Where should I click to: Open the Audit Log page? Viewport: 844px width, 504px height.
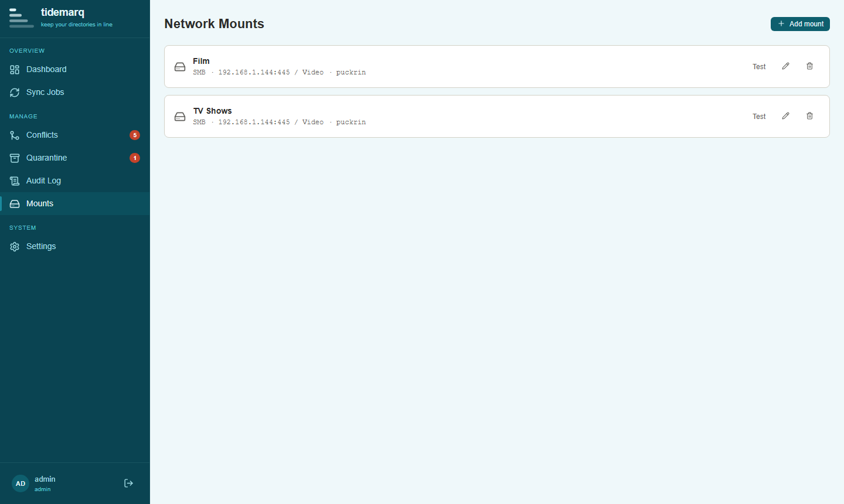(x=75, y=181)
